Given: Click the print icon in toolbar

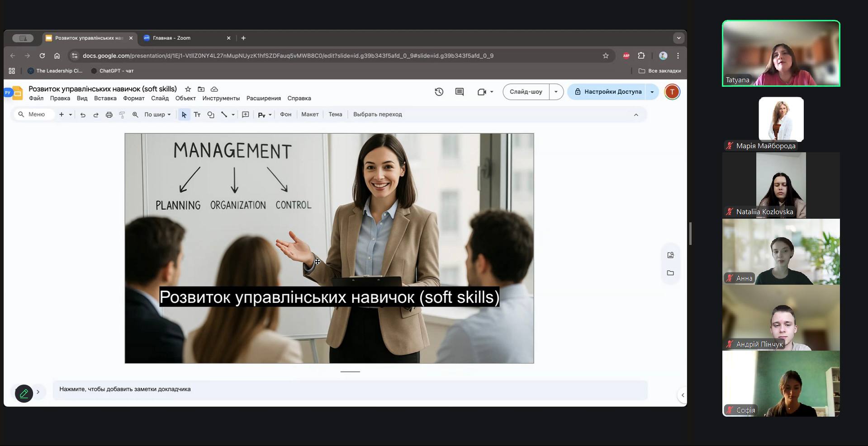Looking at the screenshot, I should [x=109, y=115].
